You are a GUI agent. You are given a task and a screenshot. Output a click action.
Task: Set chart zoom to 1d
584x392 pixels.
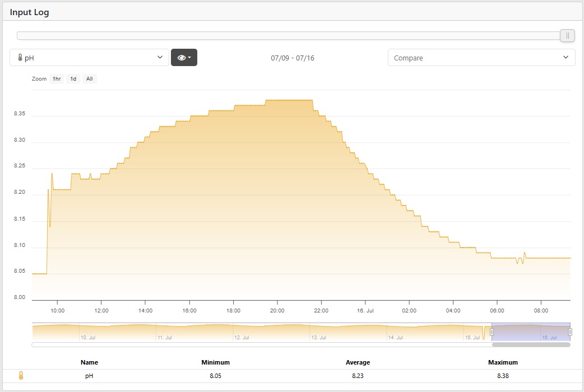(73, 79)
